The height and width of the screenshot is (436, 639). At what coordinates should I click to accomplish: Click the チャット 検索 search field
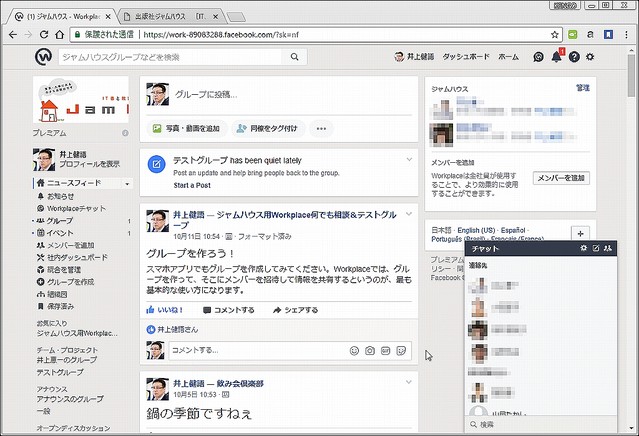[x=541, y=425]
